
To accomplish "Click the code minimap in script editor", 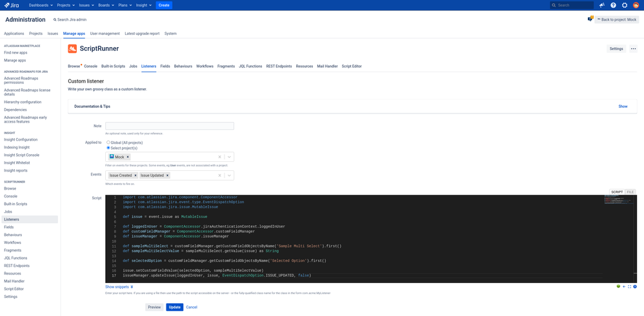I will tap(619, 199).
